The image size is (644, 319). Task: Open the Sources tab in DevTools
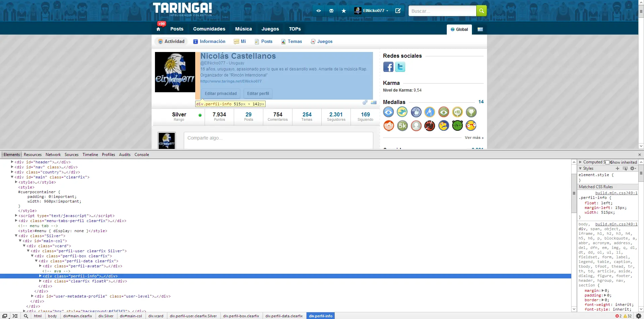(71, 155)
